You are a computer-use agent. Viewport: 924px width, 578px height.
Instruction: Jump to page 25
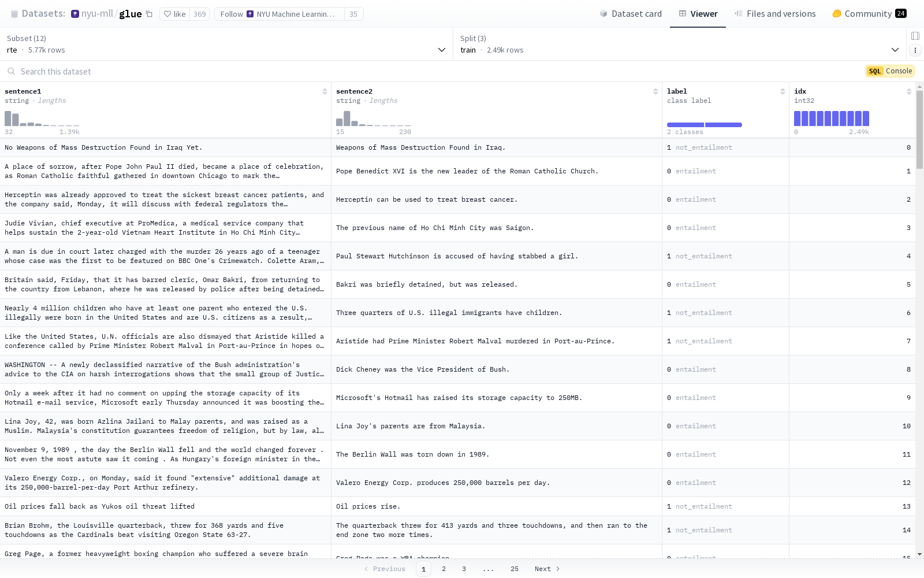tap(515, 569)
